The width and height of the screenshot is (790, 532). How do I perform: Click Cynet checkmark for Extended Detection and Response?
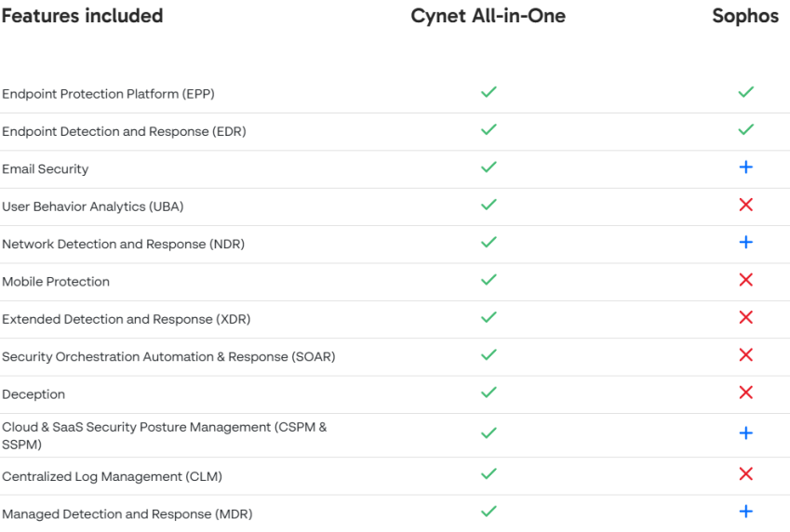tap(489, 318)
